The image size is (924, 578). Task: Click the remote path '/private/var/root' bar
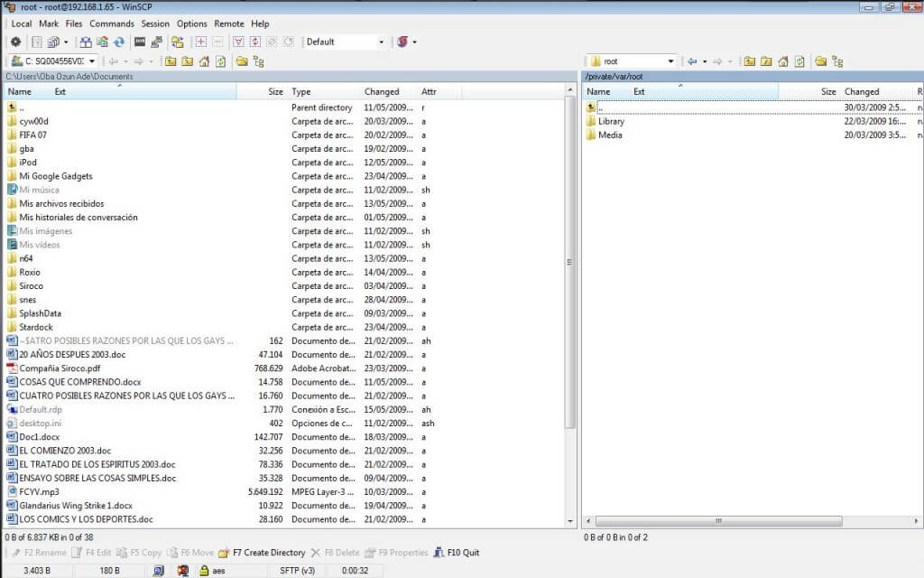point(753,76)
